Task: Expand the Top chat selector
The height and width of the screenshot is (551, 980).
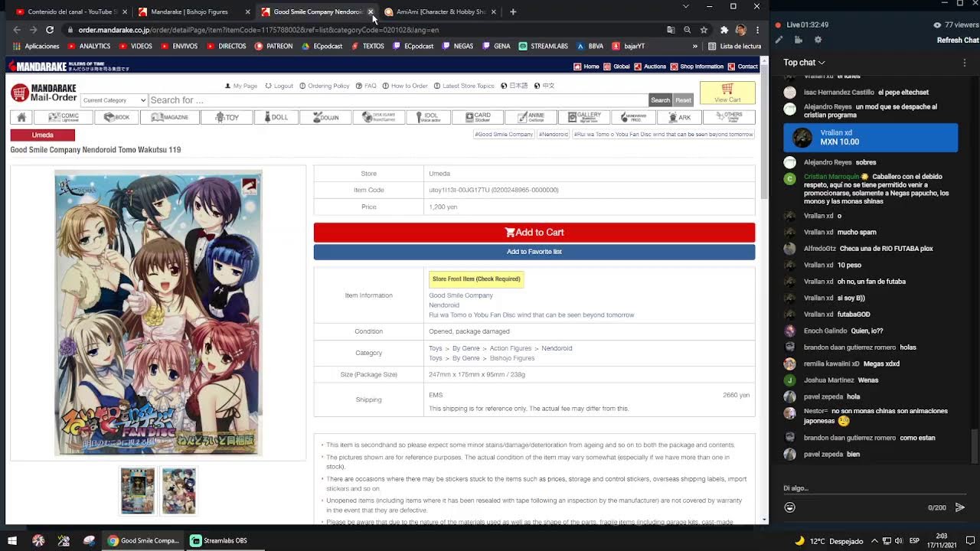Action: click(804, 63)
